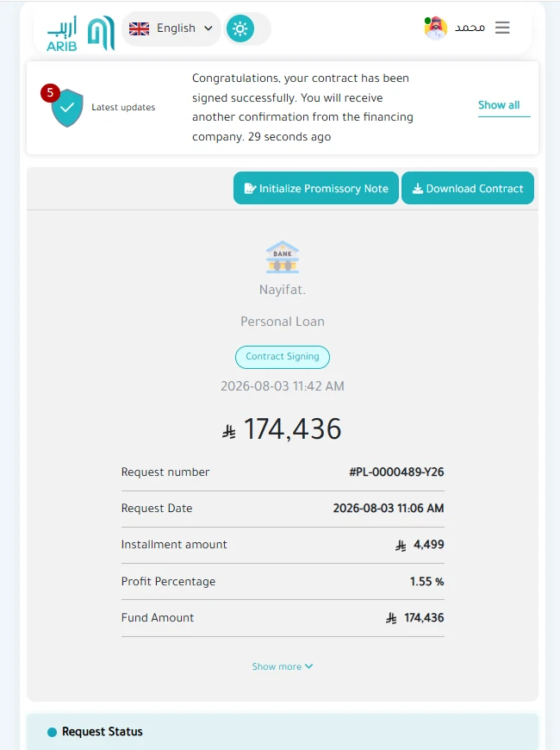Click the Nayifat lender name
560x750 pixels.
click(x=282, y=290)
